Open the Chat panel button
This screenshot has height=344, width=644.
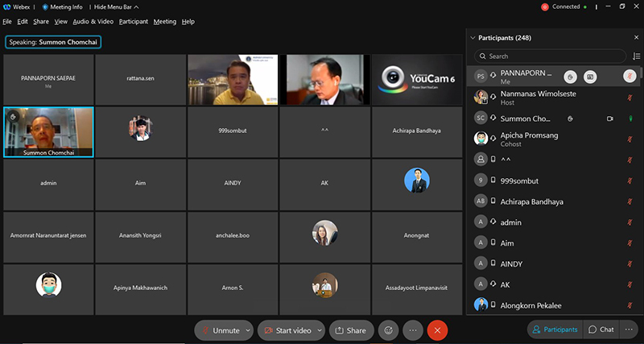point(601,329)
